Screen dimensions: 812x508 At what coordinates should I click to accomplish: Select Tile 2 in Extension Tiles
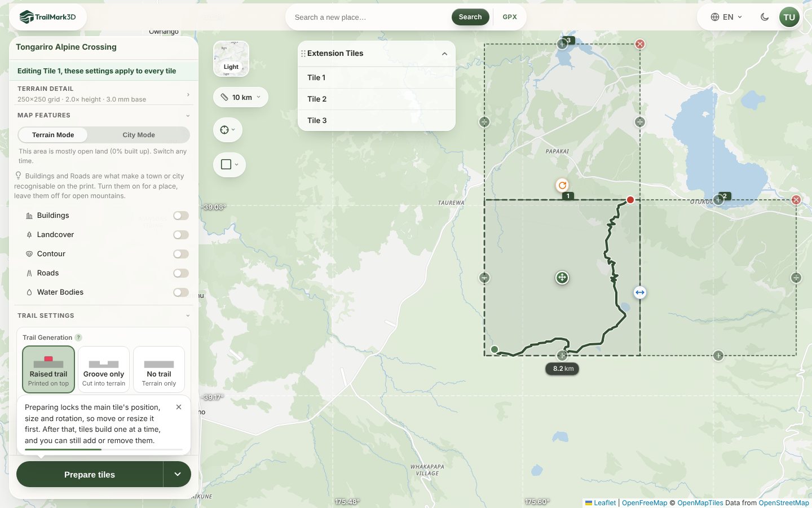(x=376, y=99)
